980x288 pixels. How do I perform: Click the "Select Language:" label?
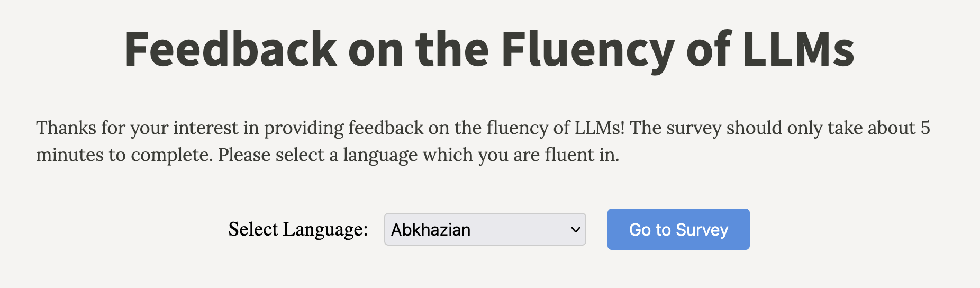[x=298, y=229]
